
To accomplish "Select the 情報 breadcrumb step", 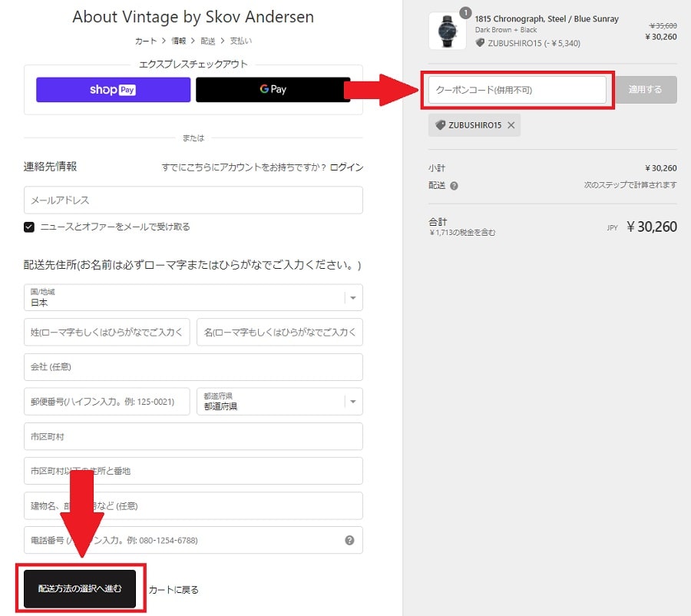I will coord(178,41).
